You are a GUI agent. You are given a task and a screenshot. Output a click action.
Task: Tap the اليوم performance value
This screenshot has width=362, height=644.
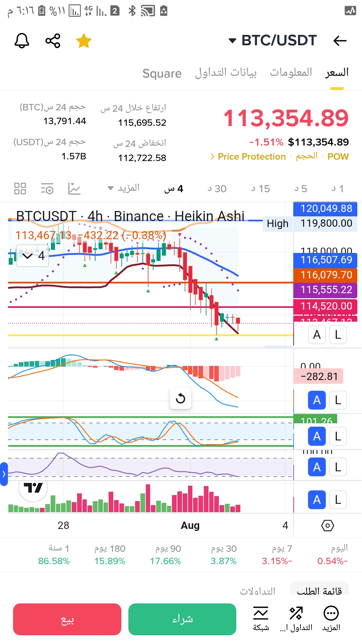(x=333, y=561)
